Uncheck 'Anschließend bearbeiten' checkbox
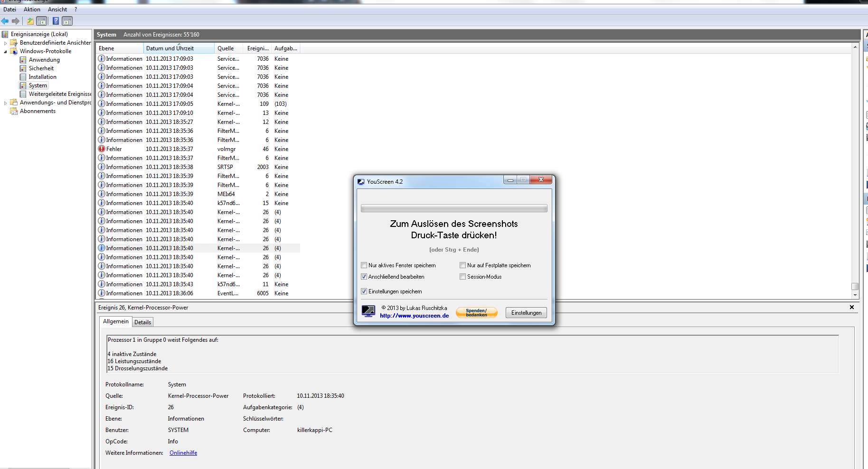 pyautogui.click(x=364, y=277)
